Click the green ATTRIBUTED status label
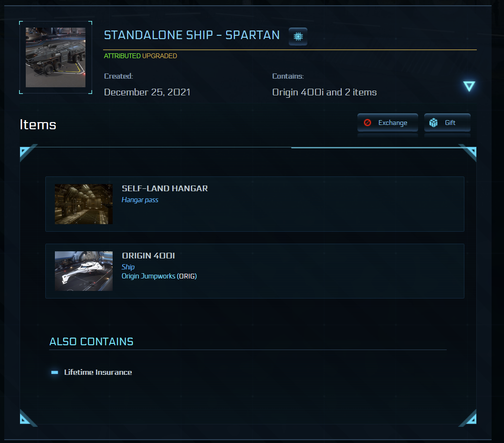The width and height of the screenshot is (504, 443). point(122,56)
